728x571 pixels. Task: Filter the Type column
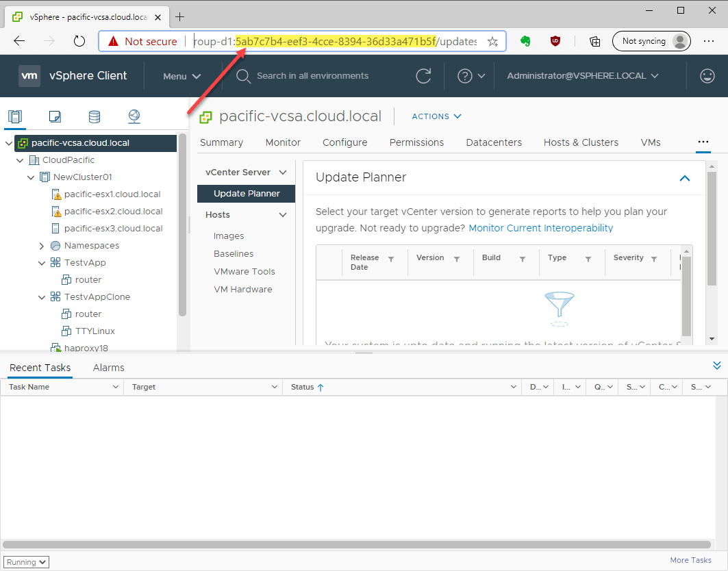[588, 259]
